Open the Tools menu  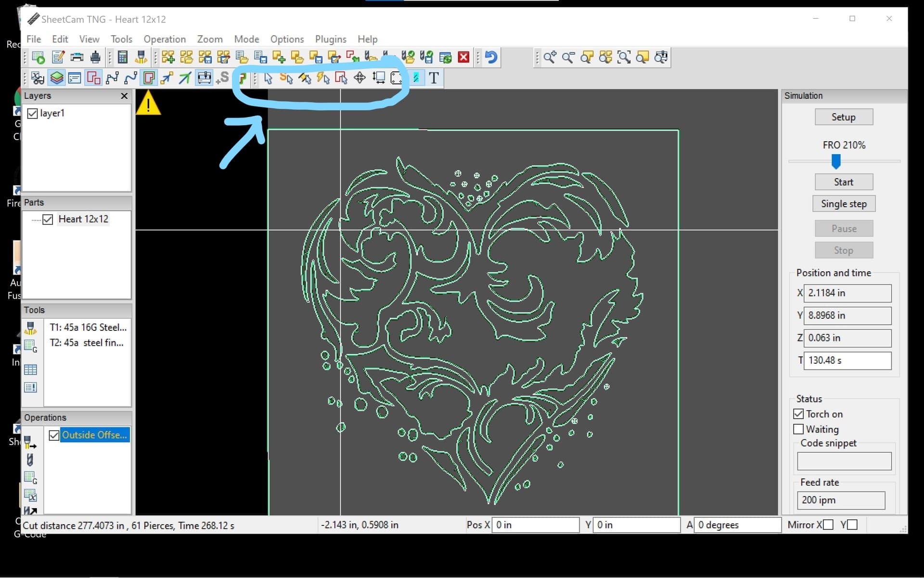[121, 39]
